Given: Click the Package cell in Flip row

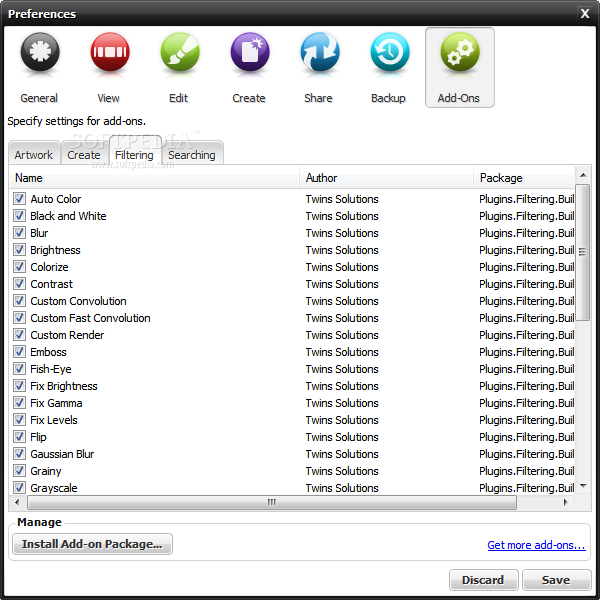Looking at the screenshot, I should click(x=527, y=437).
